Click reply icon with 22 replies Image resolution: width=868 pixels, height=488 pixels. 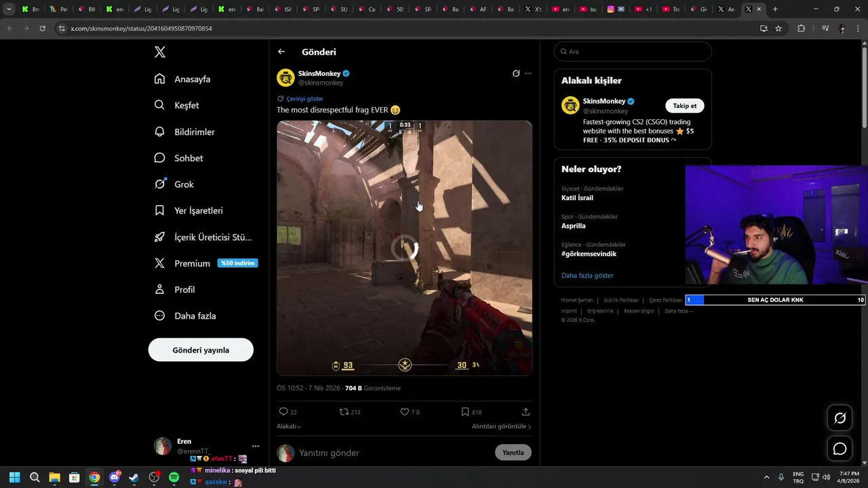283,411
